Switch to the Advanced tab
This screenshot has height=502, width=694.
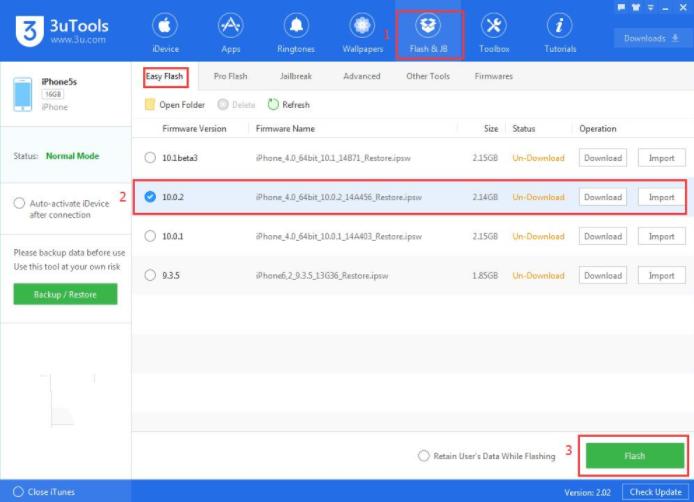[x=362, y=76]
